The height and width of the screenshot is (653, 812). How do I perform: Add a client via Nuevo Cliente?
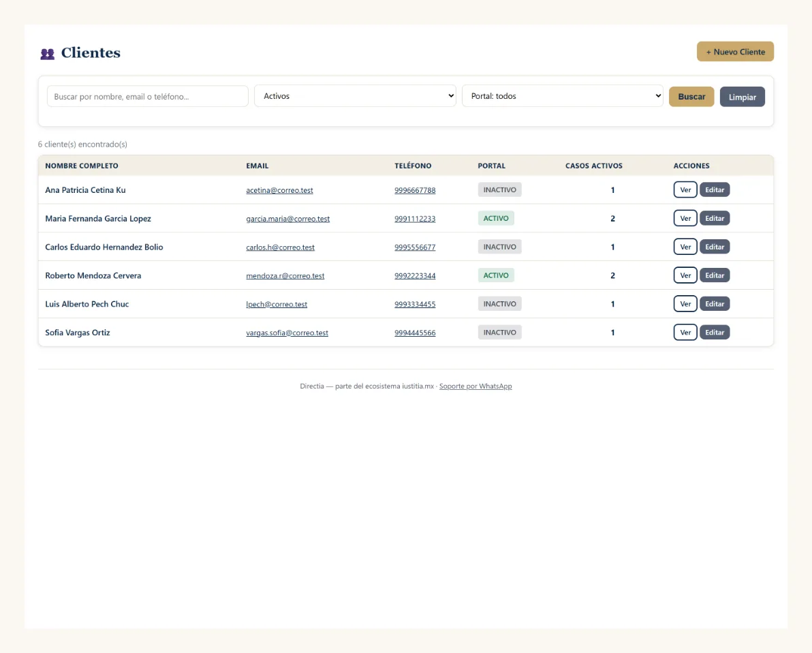[x=735, y=52]
